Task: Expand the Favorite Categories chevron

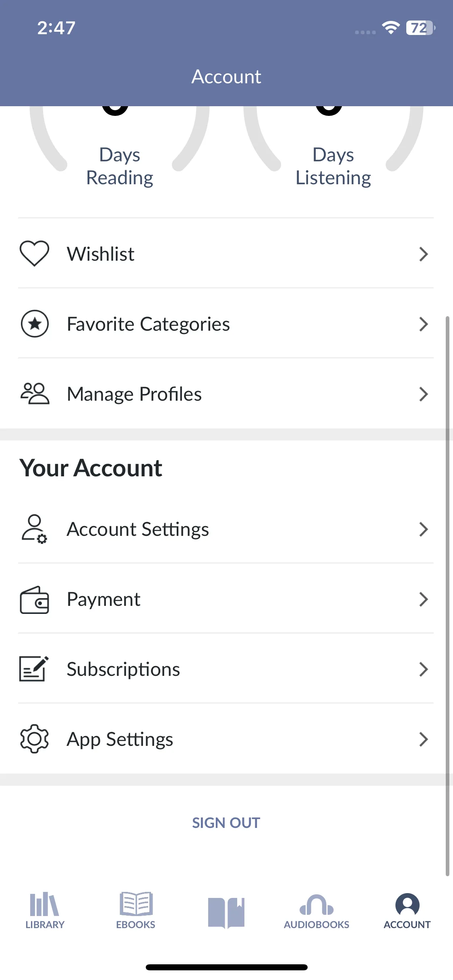Action: click(423, 324)
